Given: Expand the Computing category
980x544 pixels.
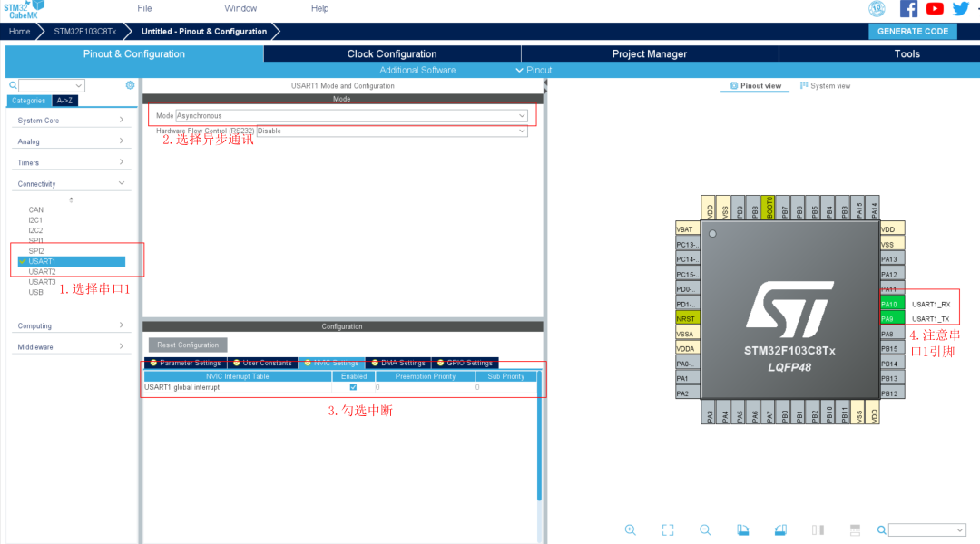Looking at the screenshot, I should pyautogui.click(x=71, y=326).
